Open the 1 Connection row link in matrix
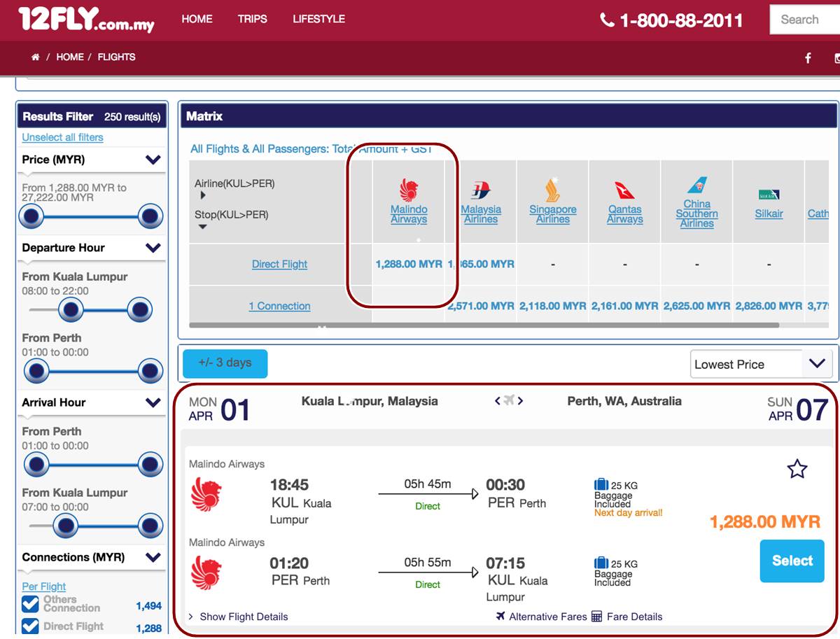840x639 pixels. pyautogui.click(x=279, y=306)
